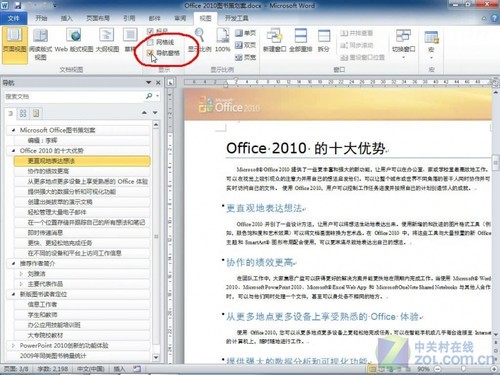This screenshot has height=375, width=500.
Task: Jump to 协作的绩效更高 in navigation pane
Action: (82, 171)
